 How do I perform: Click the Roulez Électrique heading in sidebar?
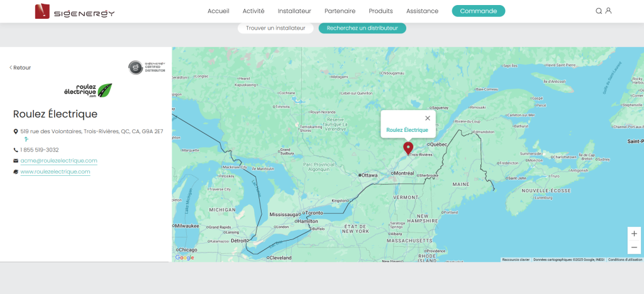click(x=55, y=114)
